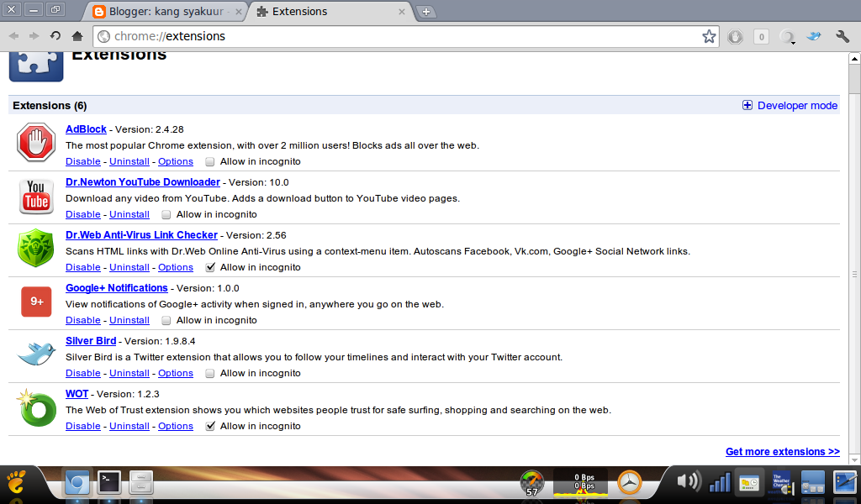Viewport: 861px width, 504px height.
Task: Close the Extensions tab
Action: coord(402,12)
